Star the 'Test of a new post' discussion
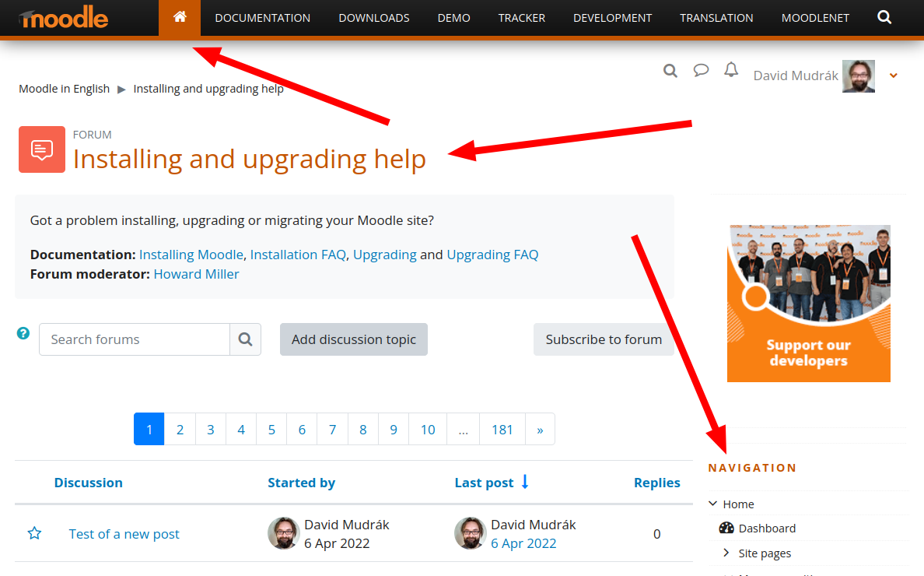Viewport: 924px width, 576px height. pos(35,533)
